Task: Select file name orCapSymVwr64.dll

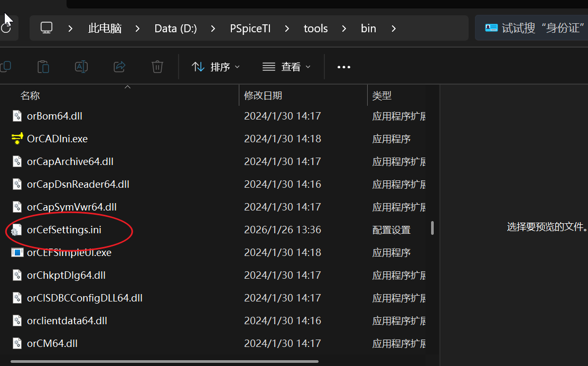Action: (x=72, y=207)
